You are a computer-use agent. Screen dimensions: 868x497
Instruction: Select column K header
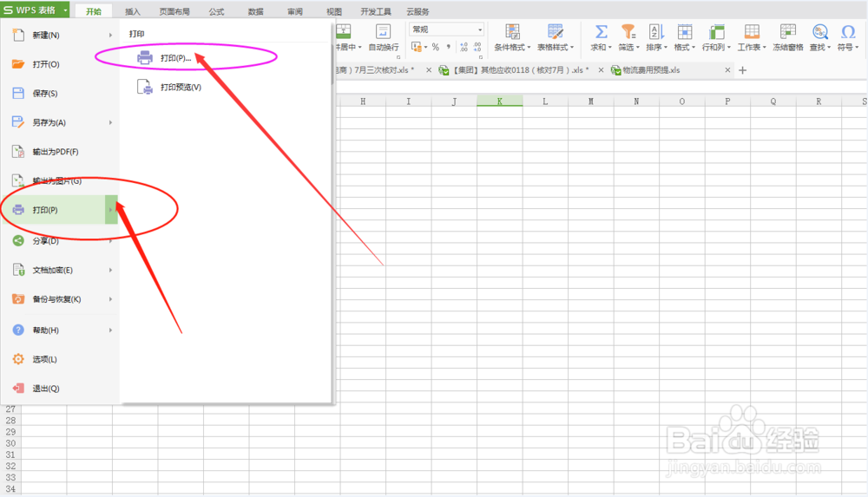coord(500,101)
